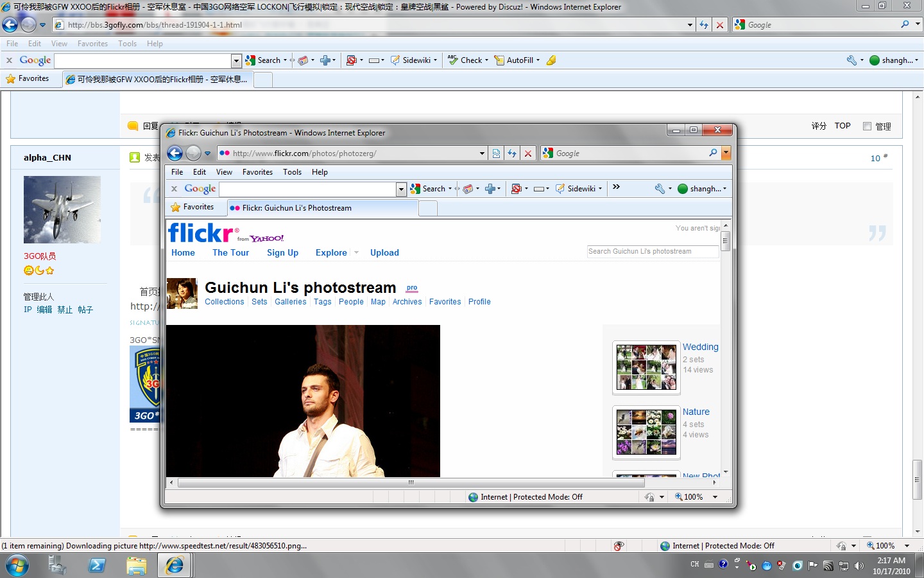Click compatibility view icon in Flickr window
Viewport: 924px width, 578px height.
[x=496, y=153]
